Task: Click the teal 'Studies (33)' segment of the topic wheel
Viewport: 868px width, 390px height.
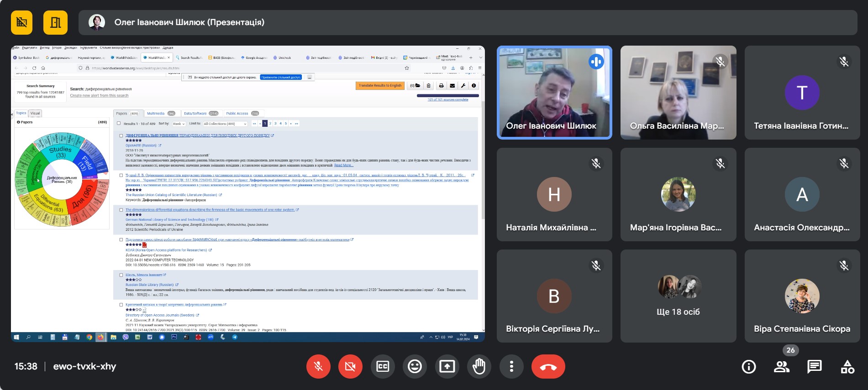Action: pos(60,152)
